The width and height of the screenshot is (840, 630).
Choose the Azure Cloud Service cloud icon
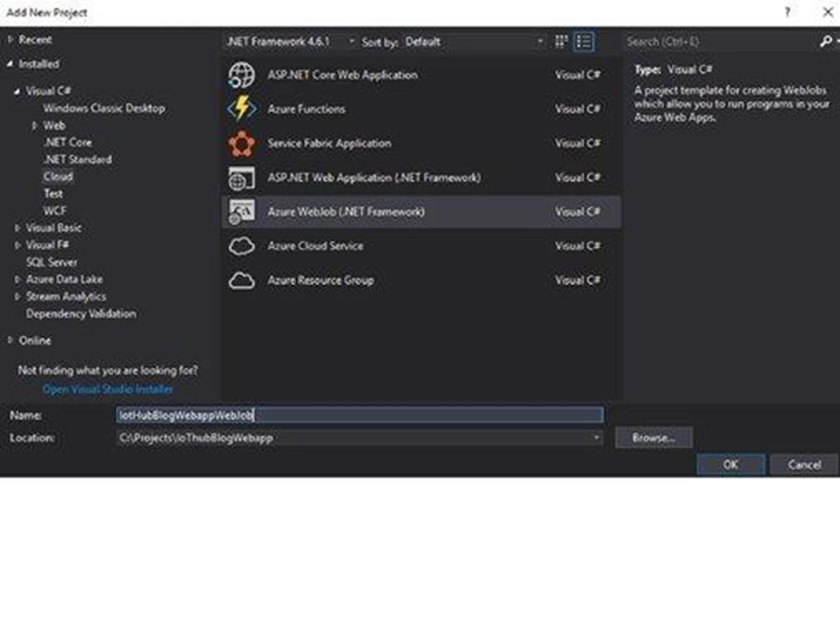241,246
